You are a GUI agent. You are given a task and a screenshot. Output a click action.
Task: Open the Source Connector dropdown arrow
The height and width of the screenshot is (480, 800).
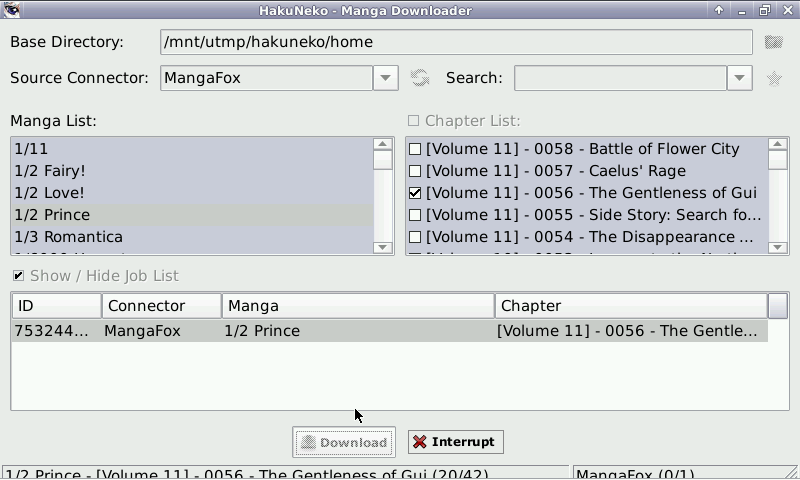click(386, 78)
